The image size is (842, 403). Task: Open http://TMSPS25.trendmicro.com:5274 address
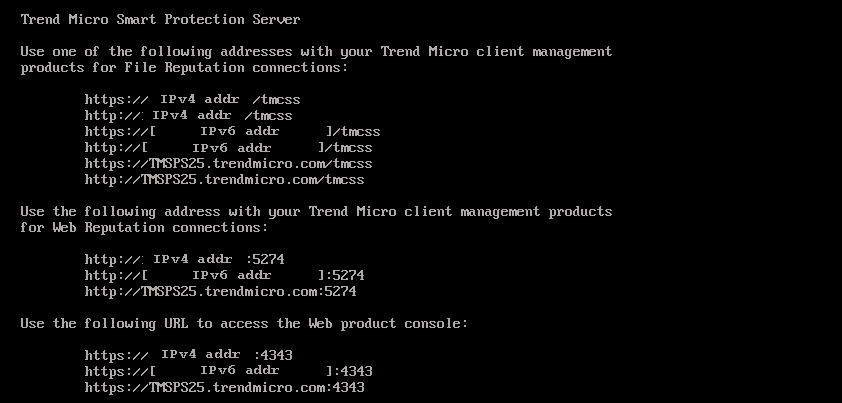click(x=220, y=292)
